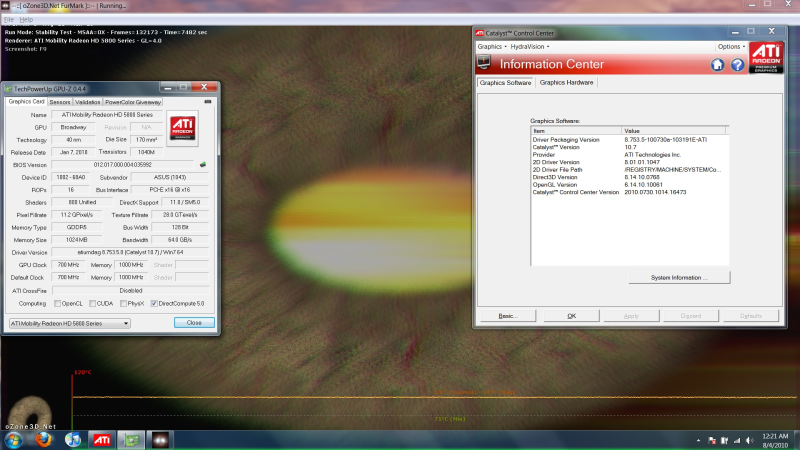Show hidden system tray icons arrow
Viewport: 800px width, 450px height.
(698, 440)
